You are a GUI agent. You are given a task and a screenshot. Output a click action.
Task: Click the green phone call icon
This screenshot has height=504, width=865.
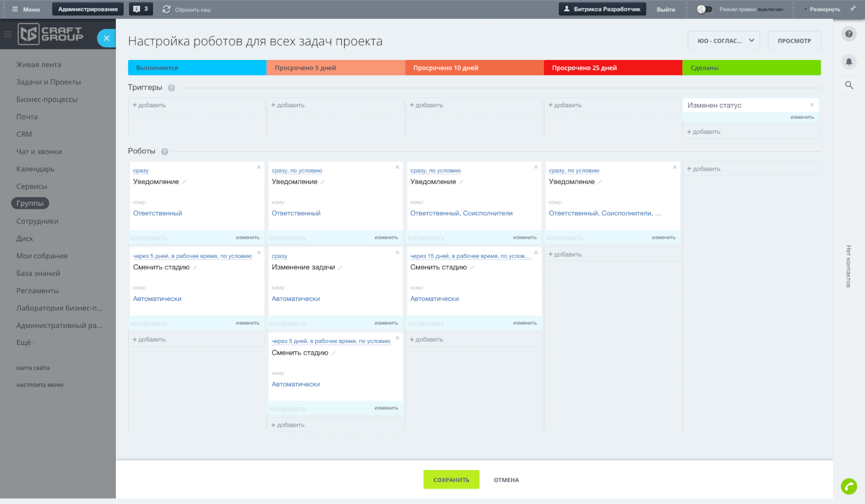849,487
